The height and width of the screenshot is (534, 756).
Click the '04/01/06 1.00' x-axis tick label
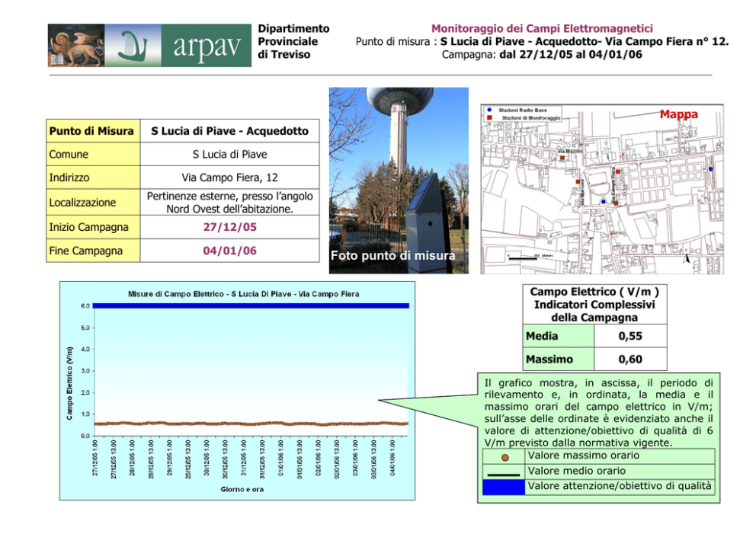392,458
